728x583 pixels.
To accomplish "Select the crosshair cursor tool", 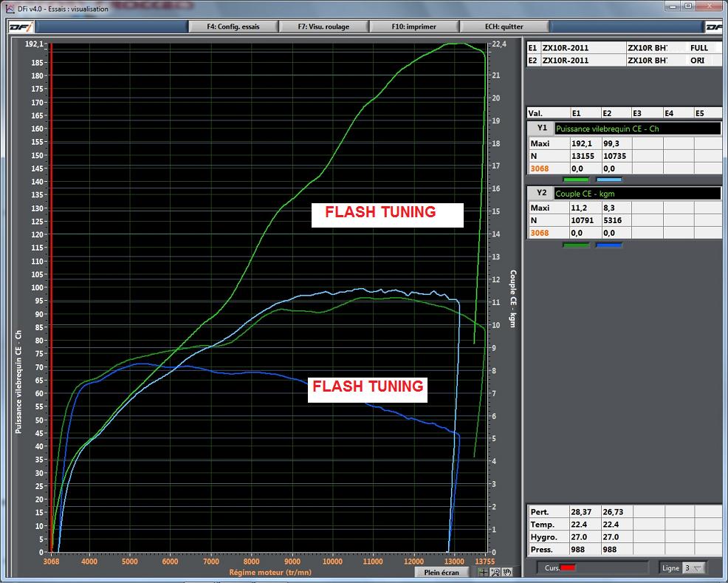I will click(483, 572).
